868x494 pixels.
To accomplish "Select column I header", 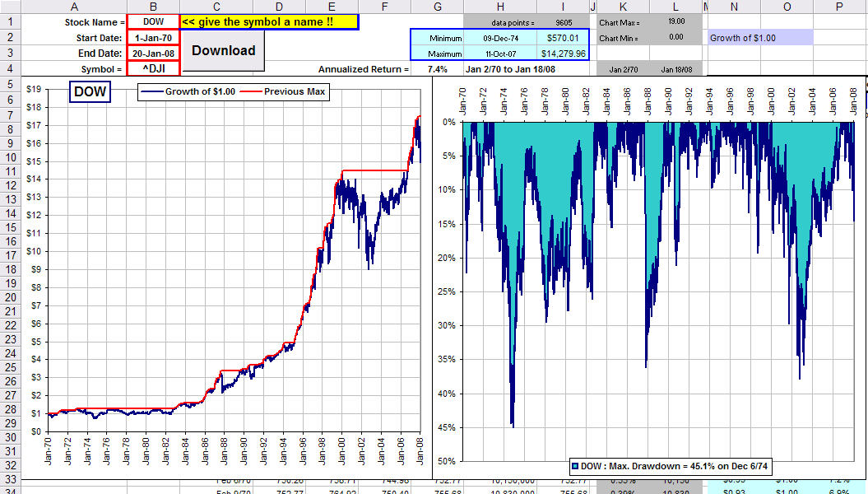I will click(563, 7).
